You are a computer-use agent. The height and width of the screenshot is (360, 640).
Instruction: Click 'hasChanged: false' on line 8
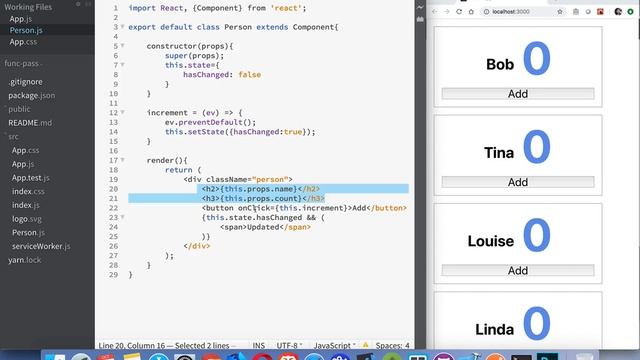(x=222, y=75)
